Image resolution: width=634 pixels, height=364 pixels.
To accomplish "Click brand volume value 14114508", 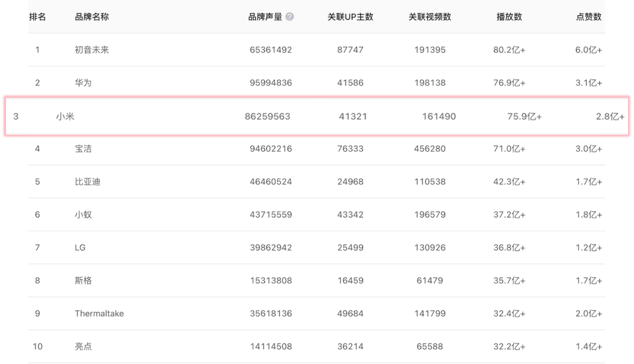I will (x=271, y=346).
